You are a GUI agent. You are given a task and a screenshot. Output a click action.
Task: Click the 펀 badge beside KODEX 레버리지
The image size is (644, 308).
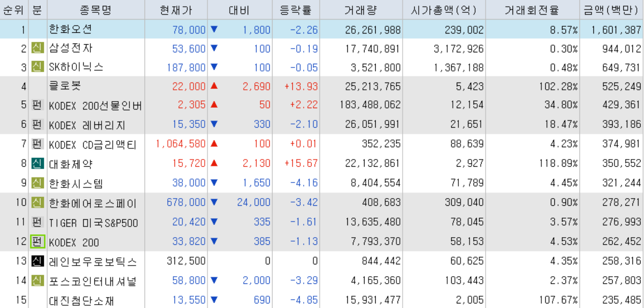point(37,124)
